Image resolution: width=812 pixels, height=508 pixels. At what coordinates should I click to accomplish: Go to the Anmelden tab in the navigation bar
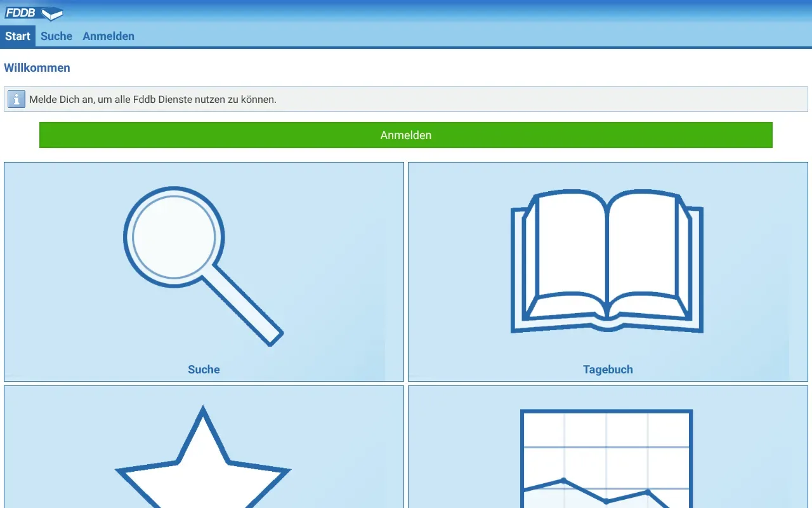click(108, 36)
